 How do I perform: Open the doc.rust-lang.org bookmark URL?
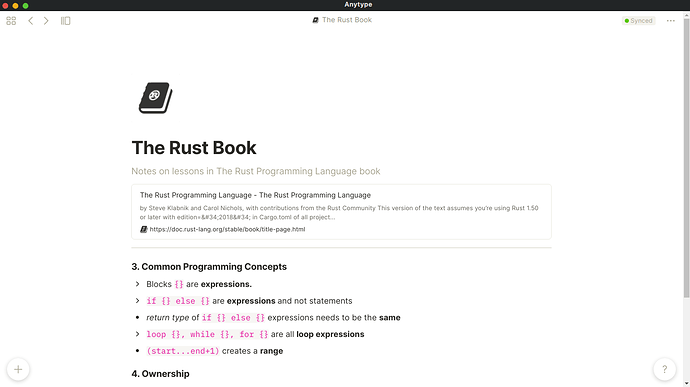coord(227,229)
